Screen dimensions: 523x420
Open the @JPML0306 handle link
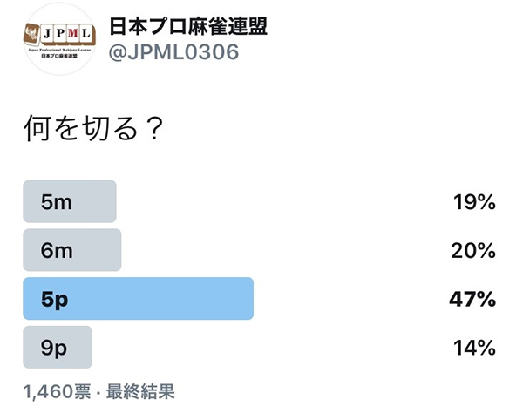click(173, 52)
